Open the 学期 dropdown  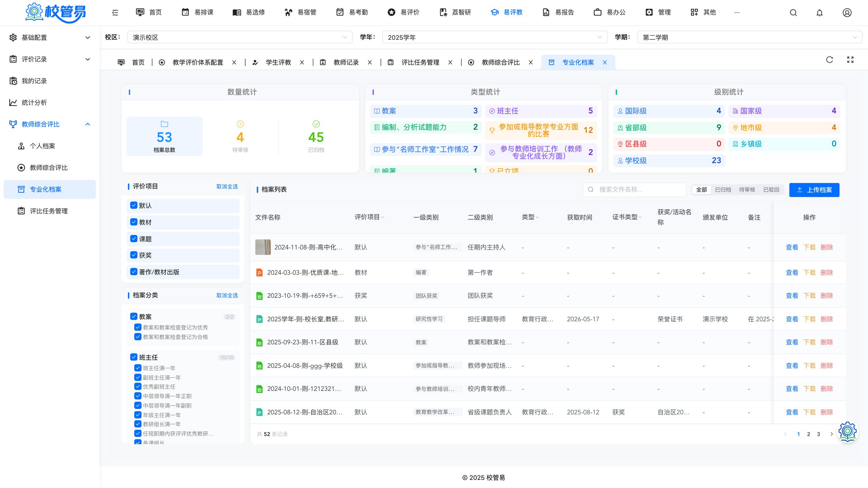(750, 37)
